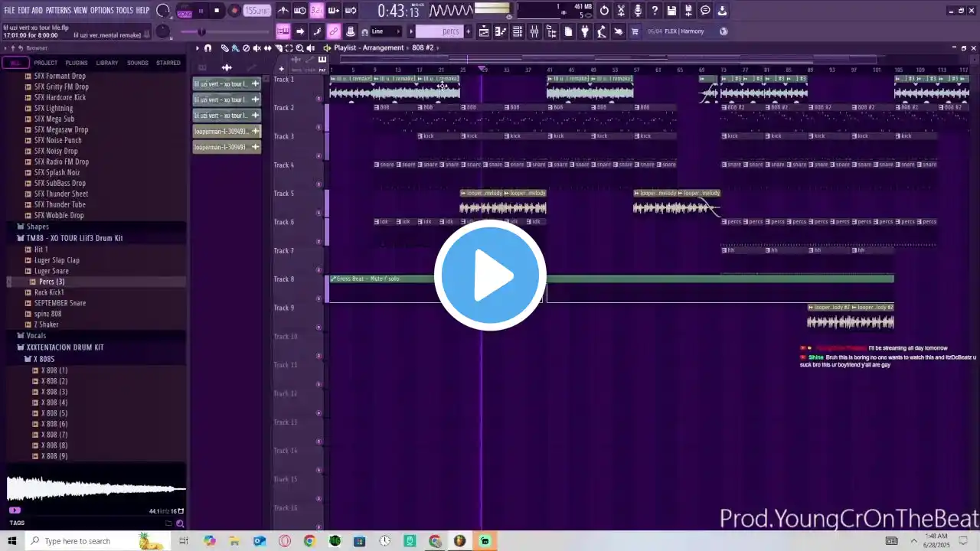The width and height of the screenshot is (980, 551).
Task: Open the Playlist view icon
Action: [484, 31]
